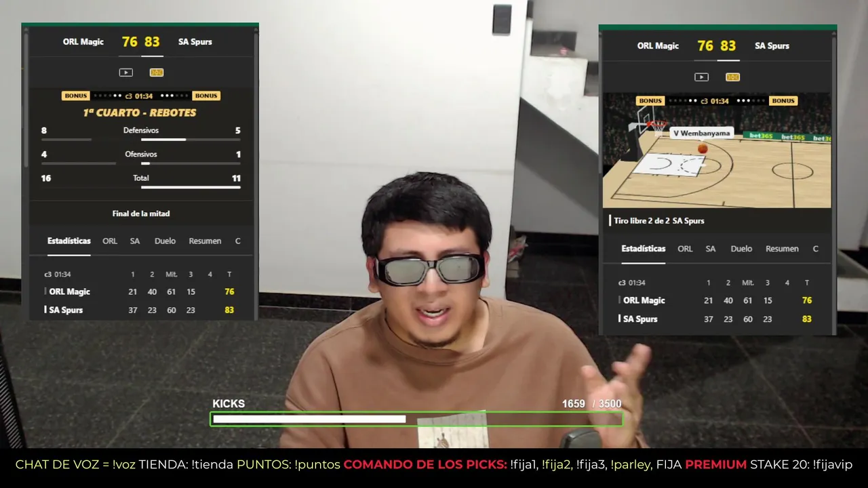This screenshot has width=868, height=488.
Task: Click the Defensivos comparison bar
Action: point(141,140)
